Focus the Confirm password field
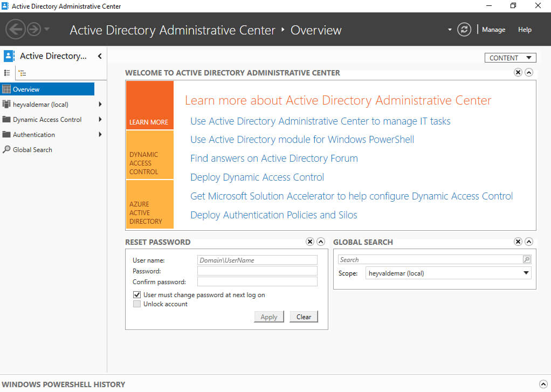Image resolution: width=551 pixels, height=392 pixels. click(257, 281)
